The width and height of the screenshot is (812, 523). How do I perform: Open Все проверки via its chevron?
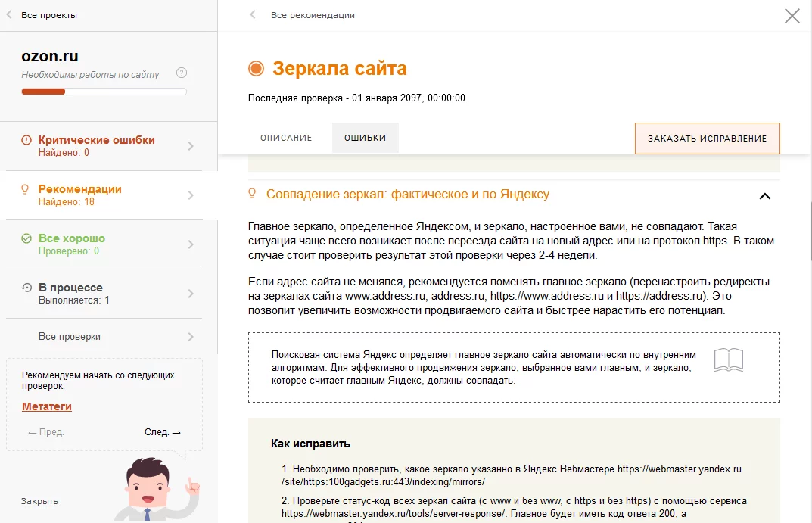(191, 337)
